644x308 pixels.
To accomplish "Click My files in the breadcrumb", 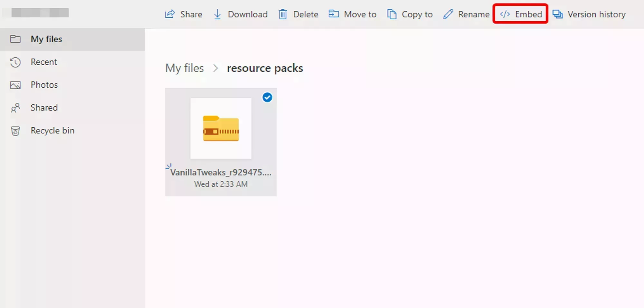I will [x=185, y=68].
